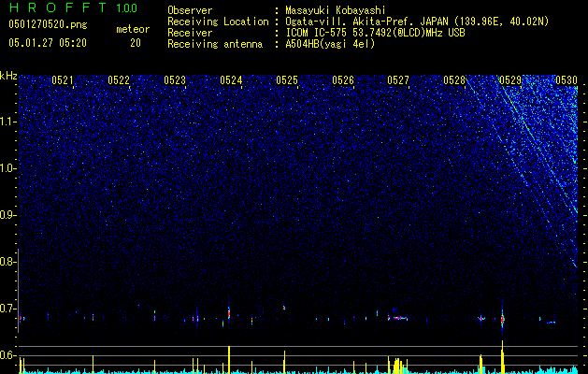This screenshot has height=374, width=588.
Task: Click the 0526 time marker
Action: pyautogui.click(x=343, y=80)
